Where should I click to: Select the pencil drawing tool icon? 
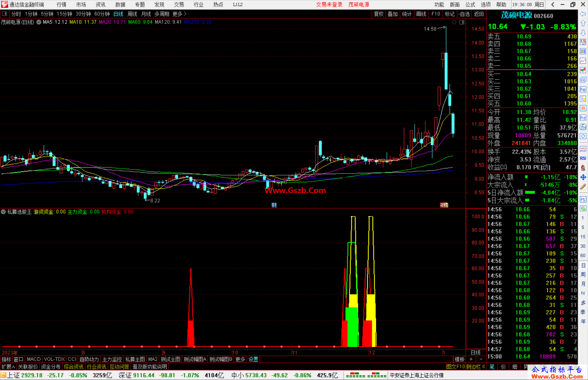click(x=583, y=187)
